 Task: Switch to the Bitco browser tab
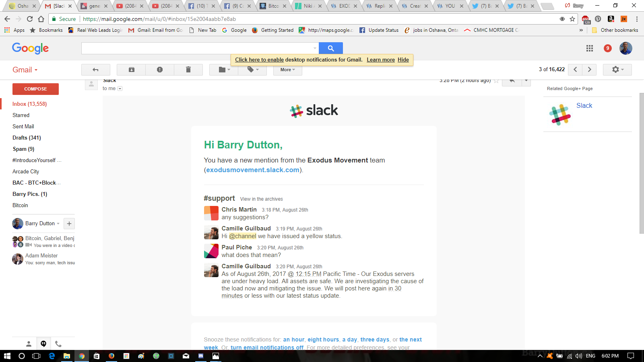point(273,6)
